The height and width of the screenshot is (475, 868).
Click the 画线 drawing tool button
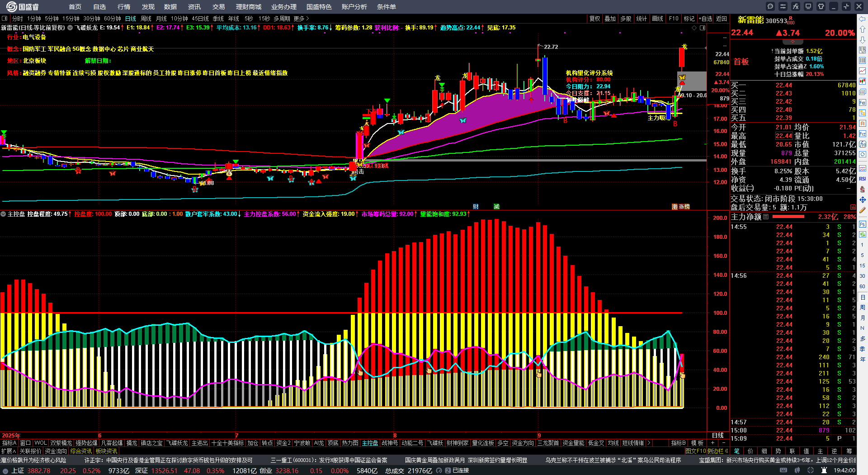click(x=658, y=19)
